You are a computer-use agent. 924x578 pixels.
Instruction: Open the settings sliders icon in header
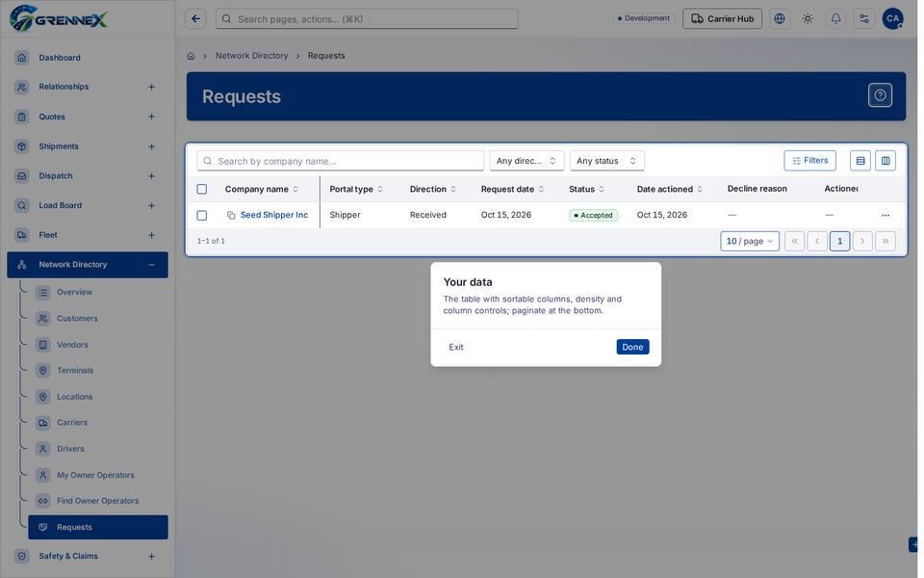point(864,19)
